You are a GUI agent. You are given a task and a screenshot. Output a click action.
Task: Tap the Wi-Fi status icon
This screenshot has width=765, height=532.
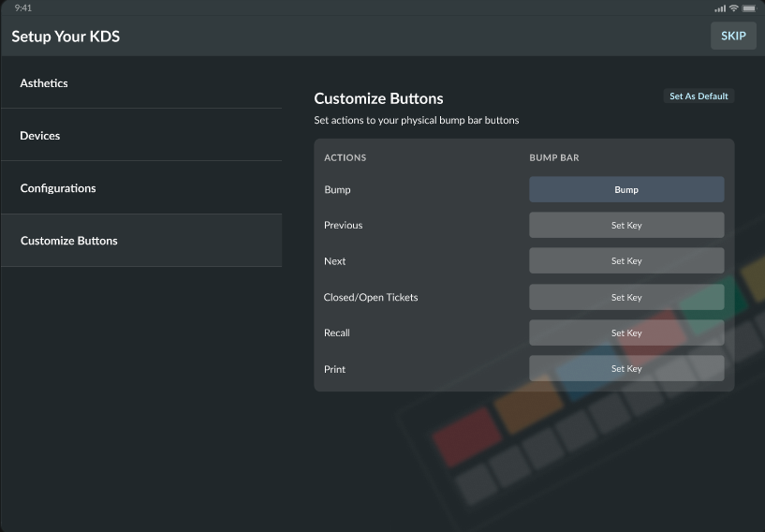[x=733, y=7]
